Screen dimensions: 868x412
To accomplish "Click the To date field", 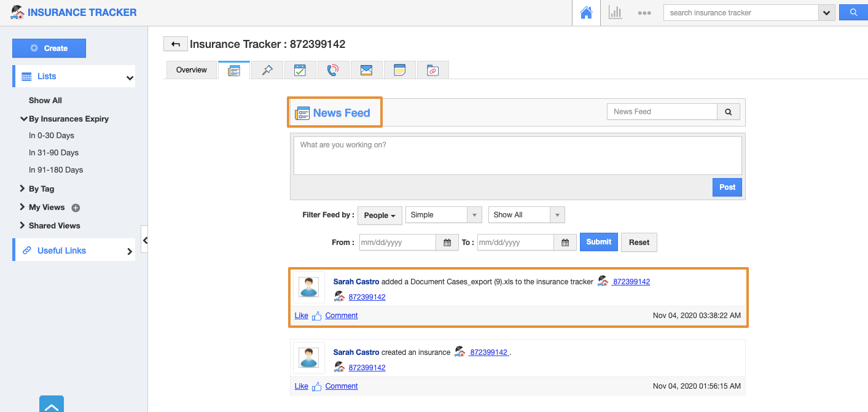I will tap(515, 243).
